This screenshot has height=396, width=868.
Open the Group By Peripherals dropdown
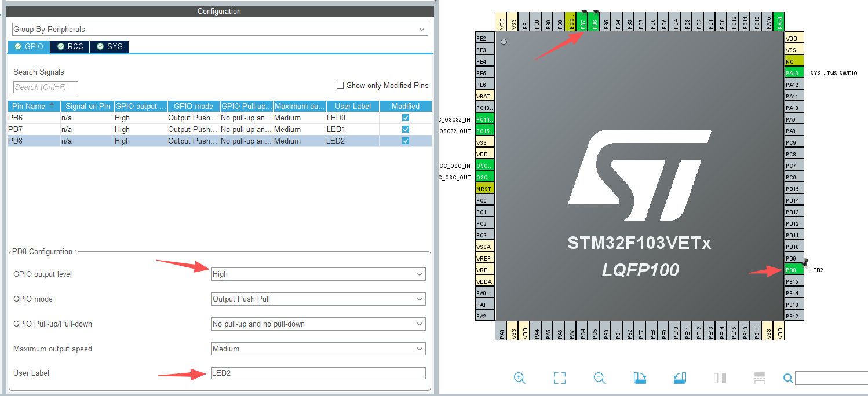point(220,29)
